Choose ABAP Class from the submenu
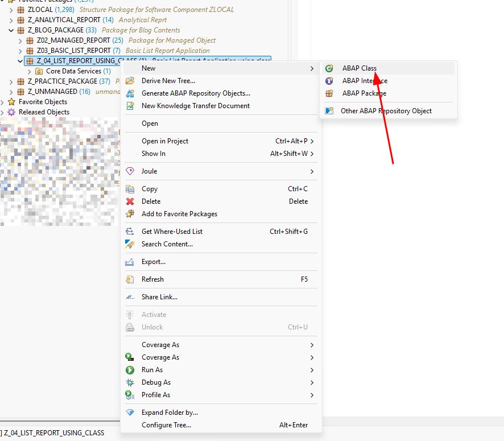Screen dimensions: 504x441 [x=389, y=68]
